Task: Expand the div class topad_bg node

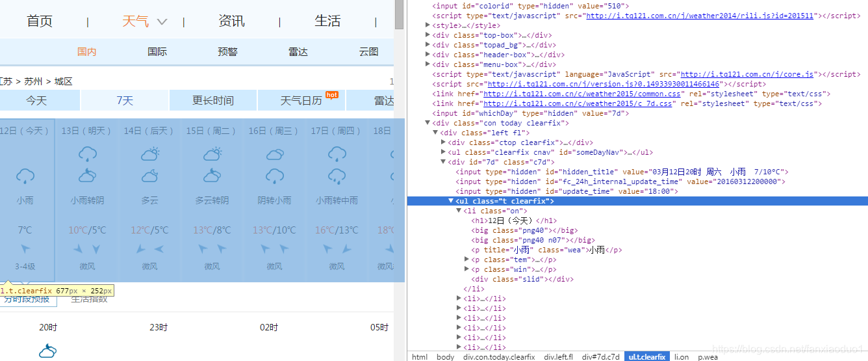Action: click(428, 45)
